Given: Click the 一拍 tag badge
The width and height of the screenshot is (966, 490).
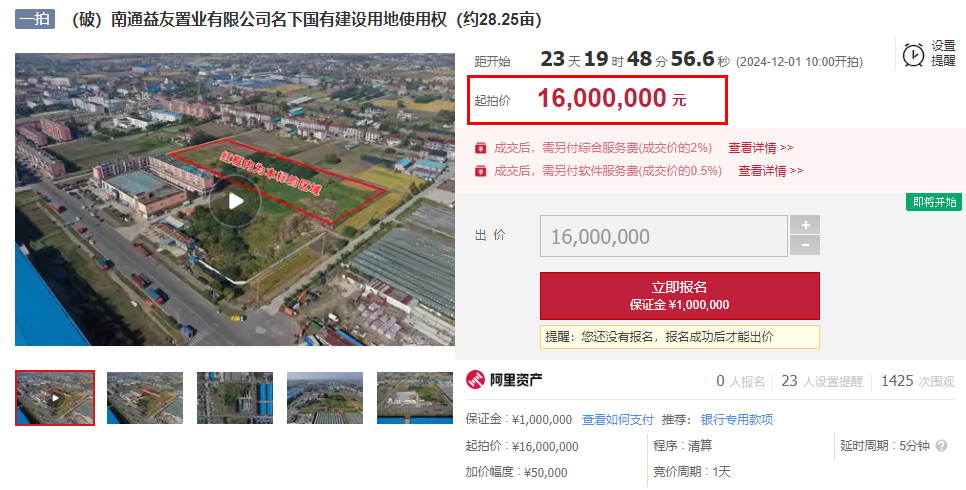Looking at the screenshot, I should (x=35, y=19).
